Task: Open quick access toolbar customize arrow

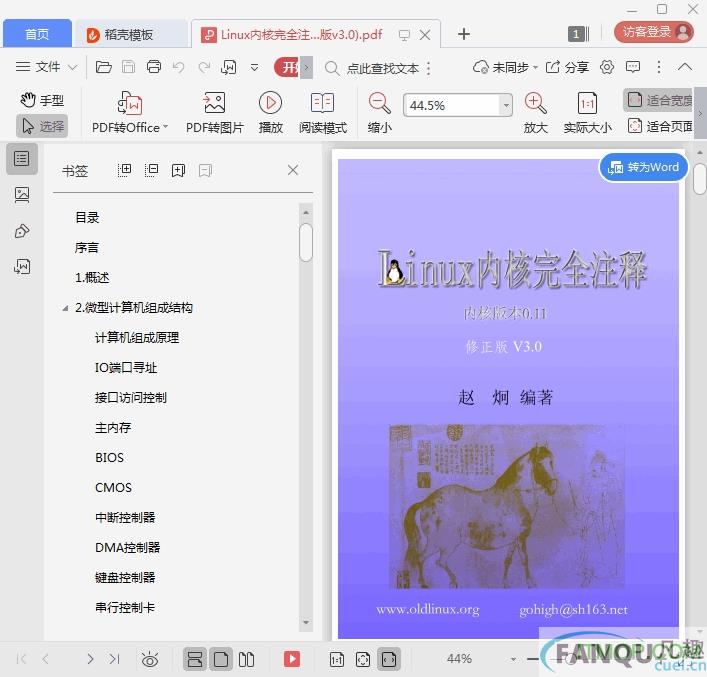Action: pos(254,67)
